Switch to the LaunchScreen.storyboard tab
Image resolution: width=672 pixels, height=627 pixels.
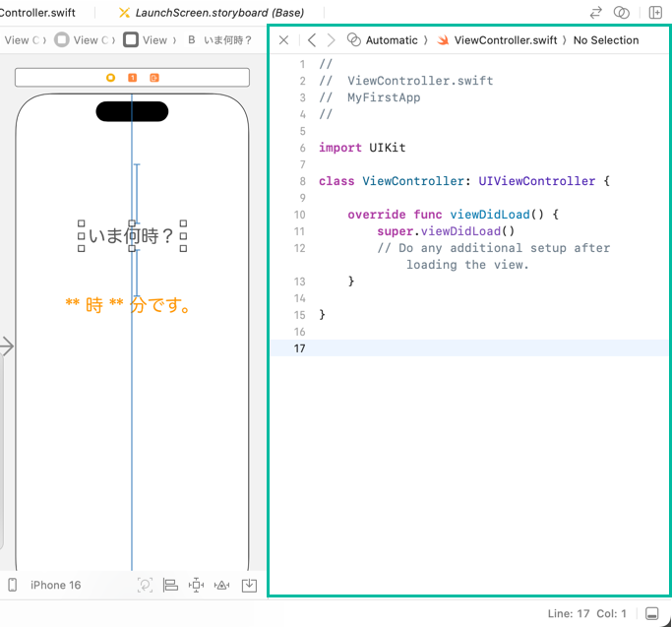click(x=220, y=13)
